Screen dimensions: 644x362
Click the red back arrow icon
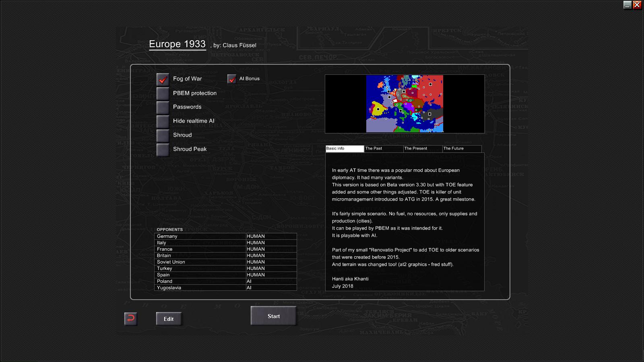coord(131,319)
